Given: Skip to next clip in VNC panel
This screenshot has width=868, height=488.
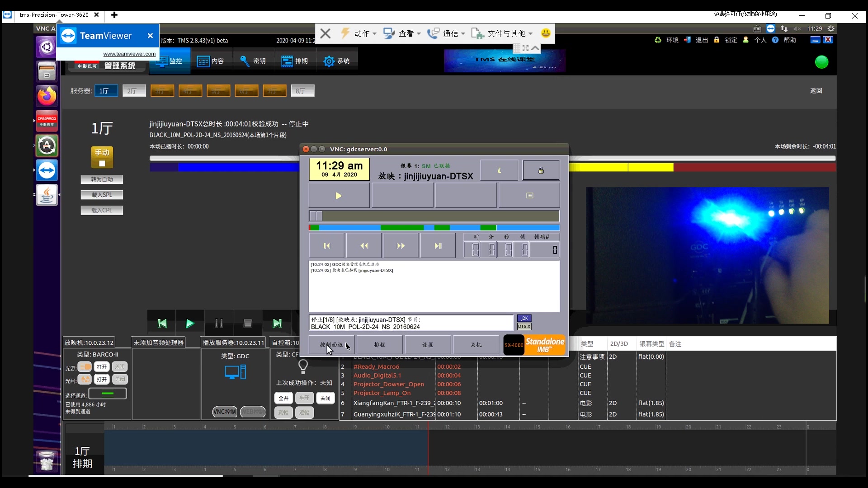Looking at the screenshot, I should 438,246.
